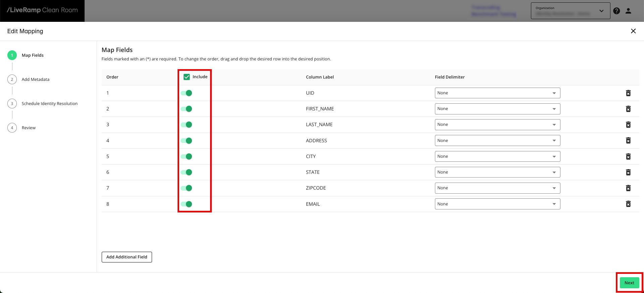The width and height of the screenshot is (644, 293).
Task: Jump to Schedule Identity Resolution step
Action: [x=49, y=104]
